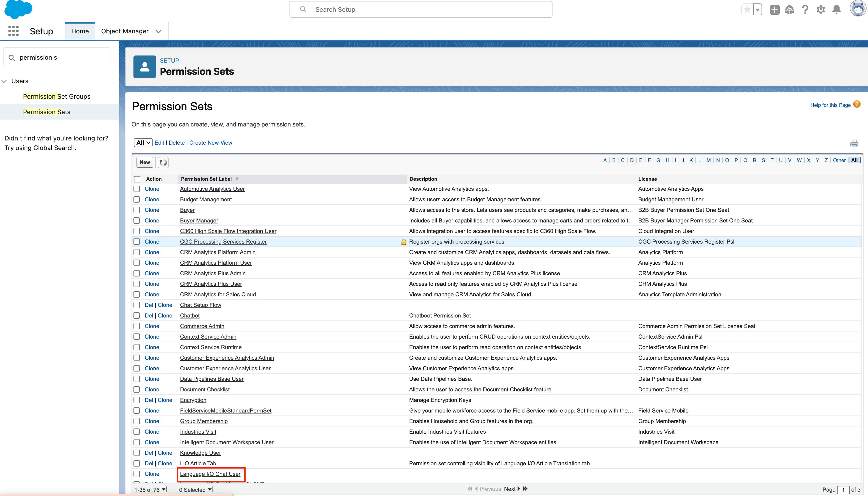Open the user profile avatar
868x496 pixels.
tap(858, 9)
